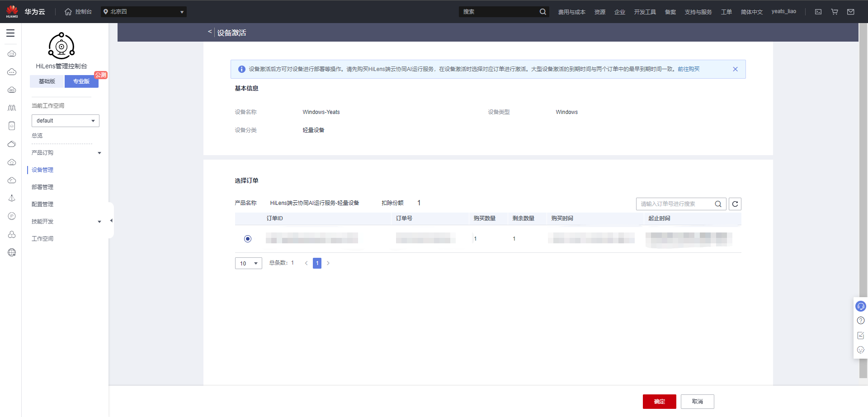Go to the previous page arrow
This screenshot has width=868, height=417.
306,263
